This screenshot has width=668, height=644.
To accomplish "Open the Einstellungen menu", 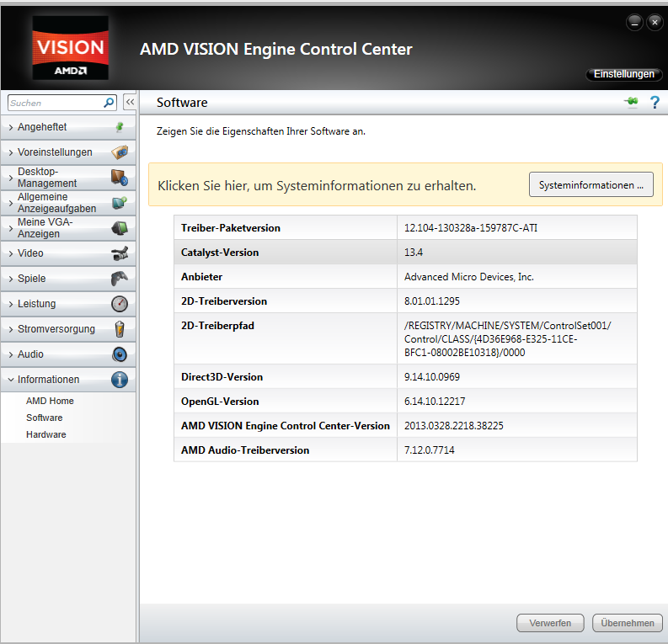I will 623,74.
